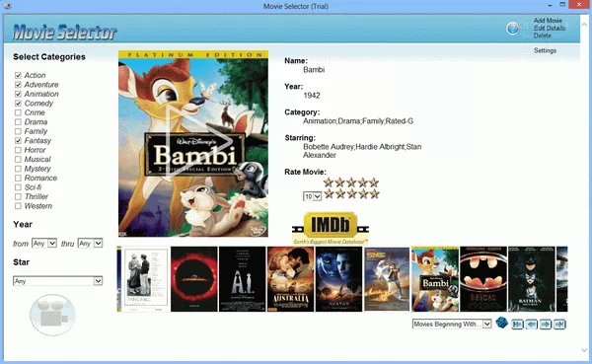Click the scrollbar down arrow
Image resolution: width=592 pixels, height=364 pixels.
[x=584, y=350]
